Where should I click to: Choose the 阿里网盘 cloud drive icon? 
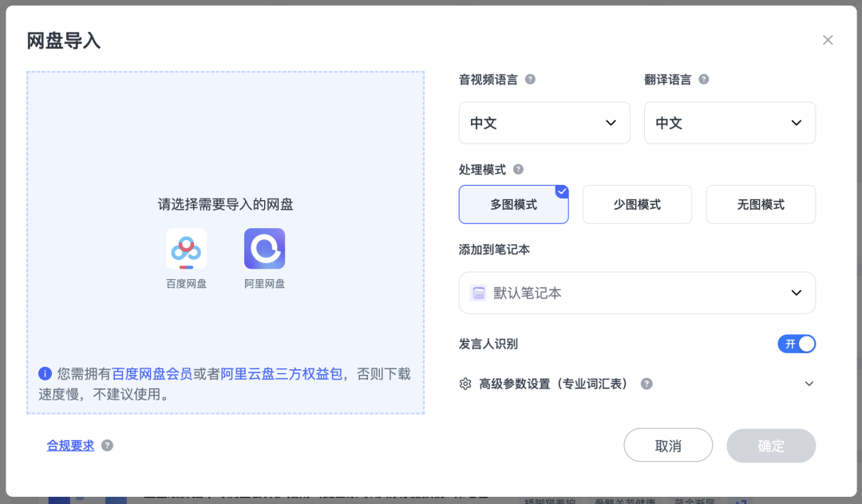264,249
